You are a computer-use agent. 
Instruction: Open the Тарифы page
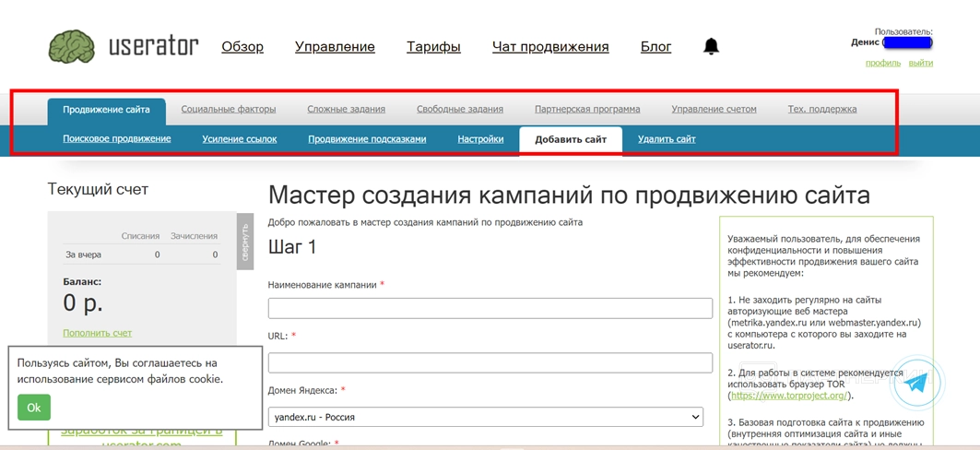tap(433, 47)
